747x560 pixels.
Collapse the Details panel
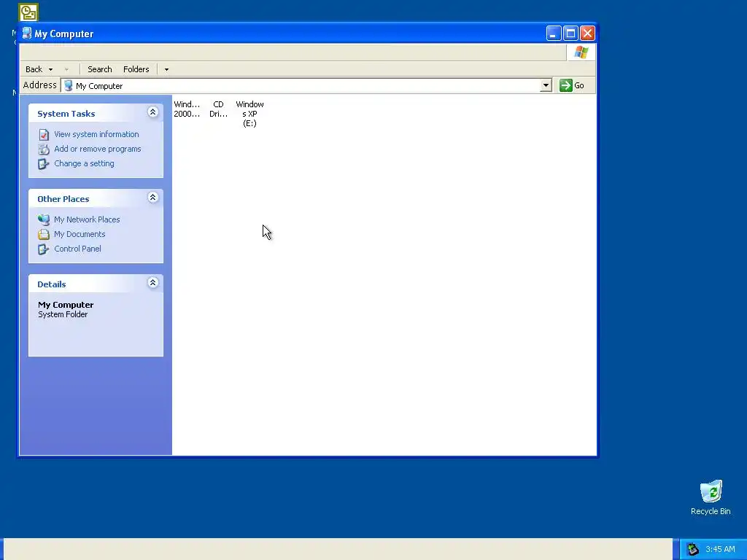point(152,283)
